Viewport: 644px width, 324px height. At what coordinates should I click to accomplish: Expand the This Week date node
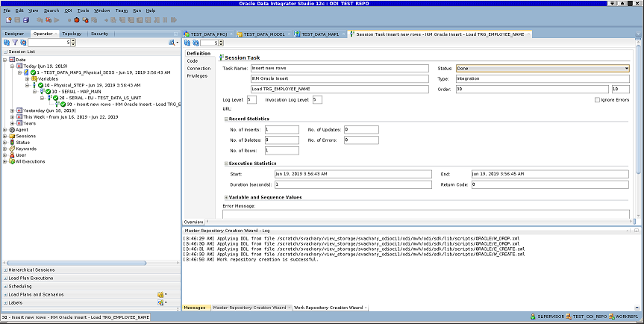coord(13,117)
